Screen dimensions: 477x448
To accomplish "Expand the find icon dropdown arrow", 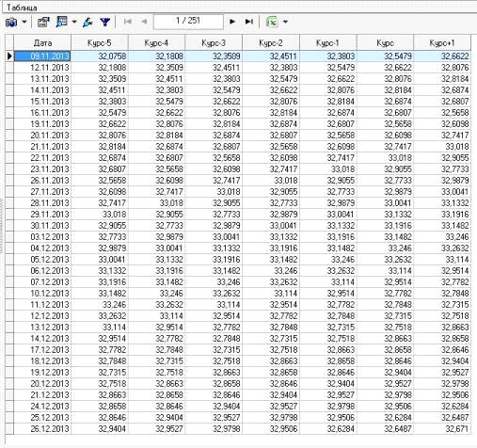I will pos(74,22).
